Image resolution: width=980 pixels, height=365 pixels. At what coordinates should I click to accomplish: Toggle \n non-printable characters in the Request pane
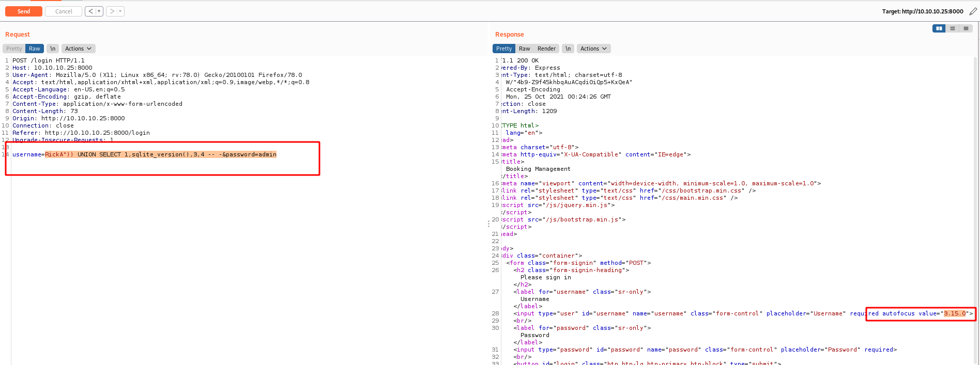click(x=53, y=49)
